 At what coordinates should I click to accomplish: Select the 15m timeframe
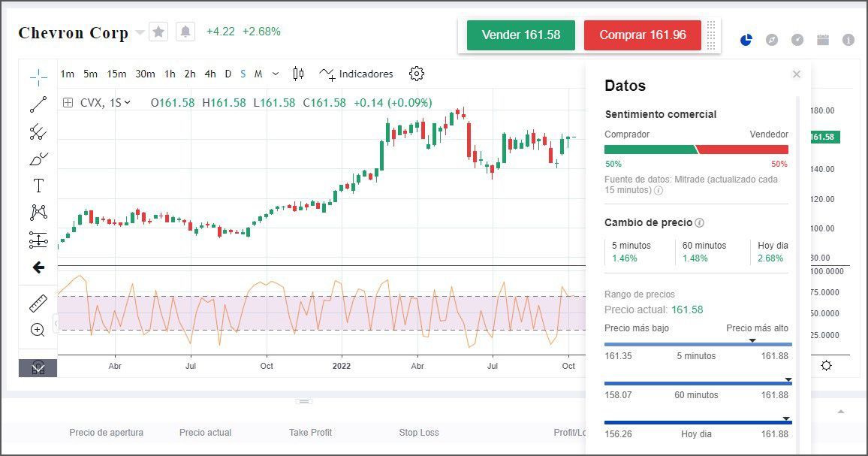[x=116, y=74]
